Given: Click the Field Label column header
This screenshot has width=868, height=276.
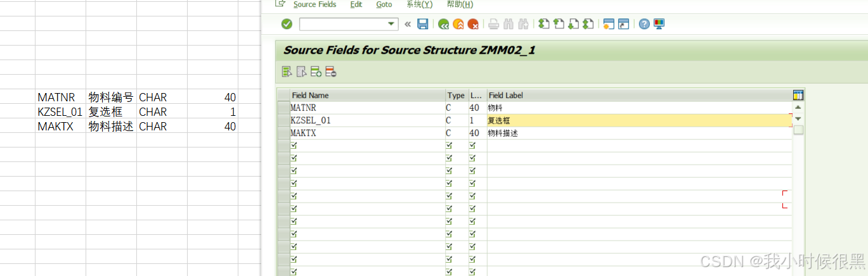Looking at the screenshot, I should 639,96.
